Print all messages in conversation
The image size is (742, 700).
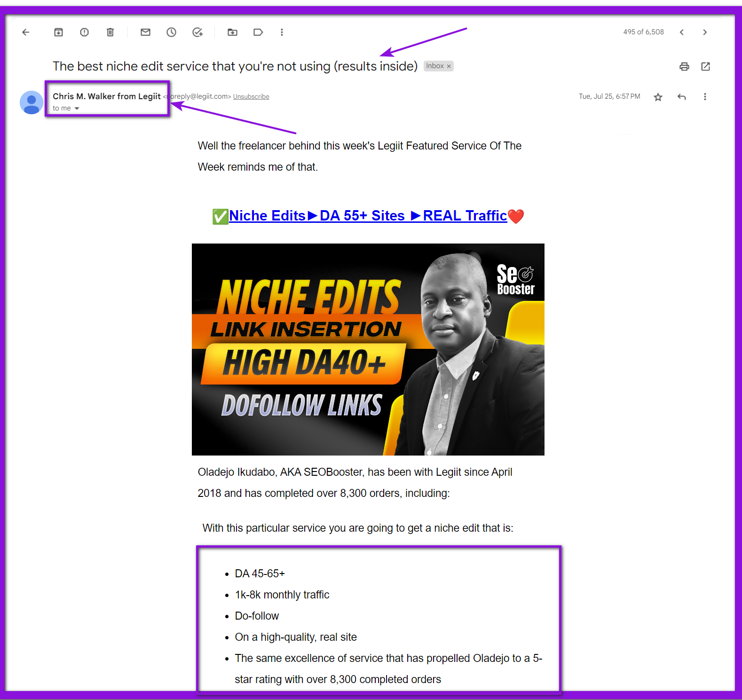click(x=684, y=66)
